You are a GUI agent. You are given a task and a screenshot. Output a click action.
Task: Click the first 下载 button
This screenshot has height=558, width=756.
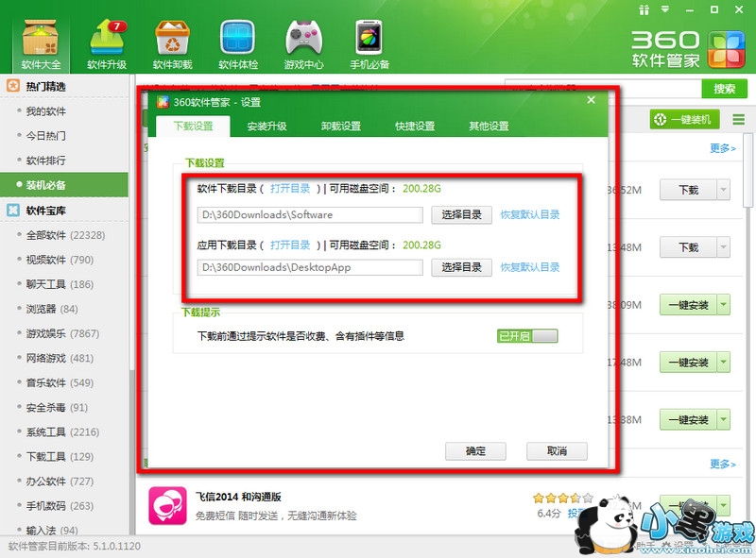coord(688,190)
